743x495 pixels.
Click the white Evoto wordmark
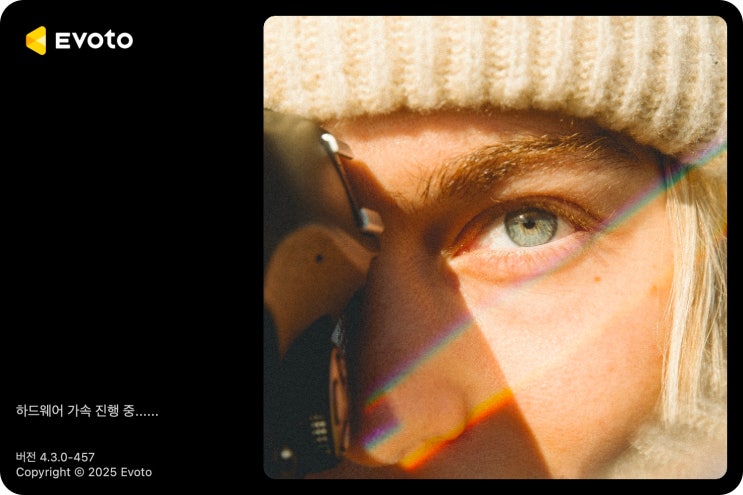point(94,40)
